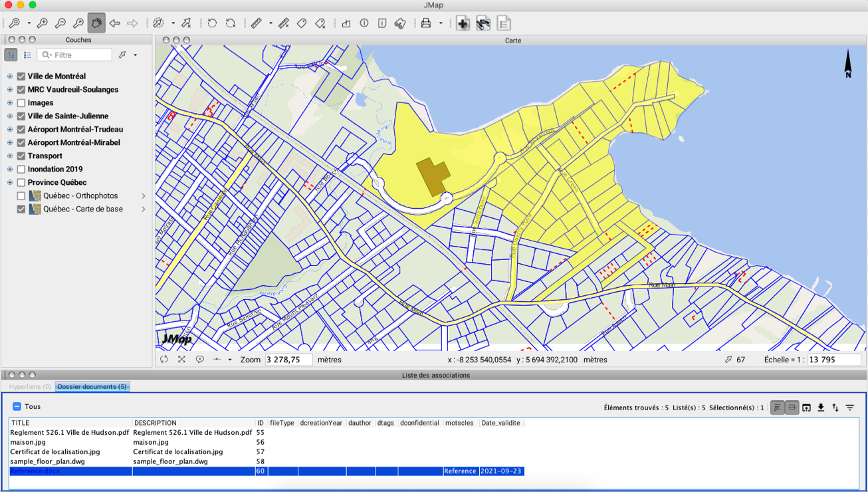Click the print map icon

[x=426, y=23]
